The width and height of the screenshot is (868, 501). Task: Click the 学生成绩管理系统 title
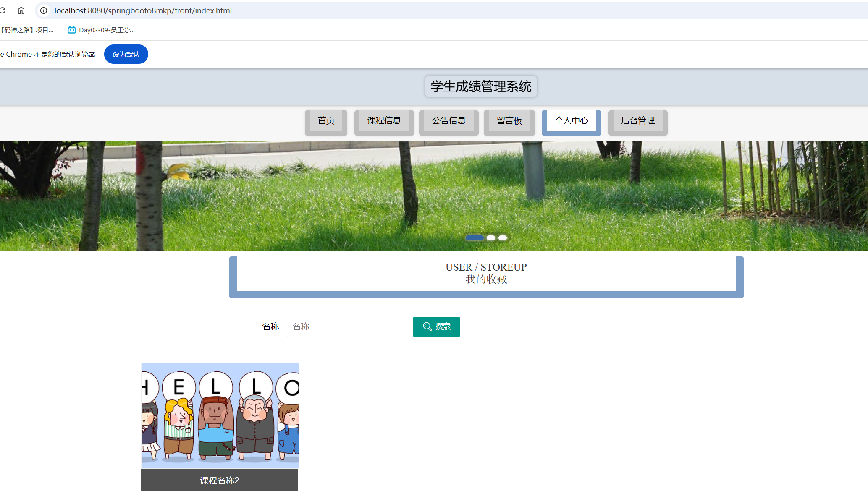coord(481,86)
